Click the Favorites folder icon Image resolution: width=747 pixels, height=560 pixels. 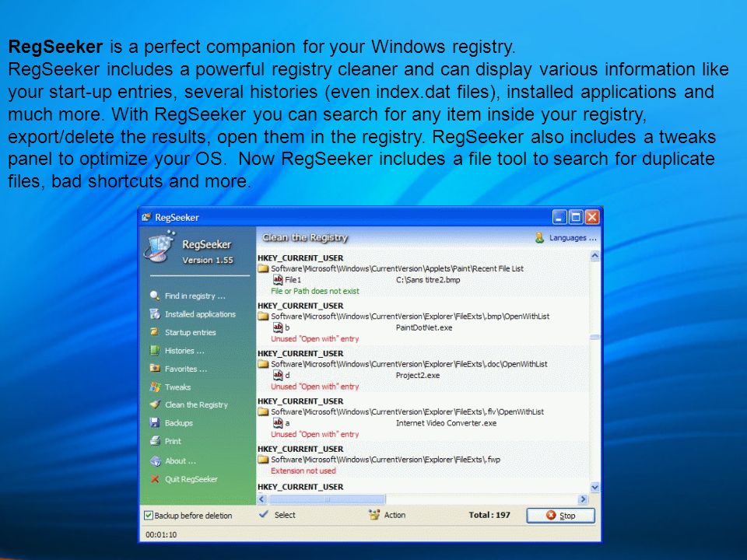[x=154, y=368]
